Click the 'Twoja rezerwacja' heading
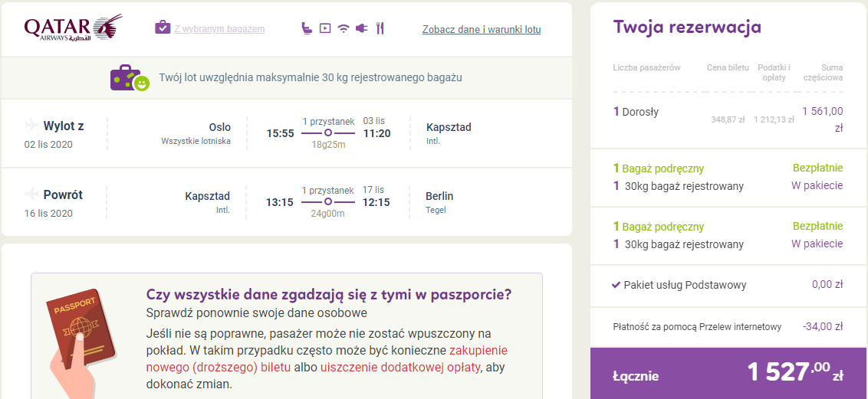868x399 pixels. pyautogui.click(x=687, y=27)
